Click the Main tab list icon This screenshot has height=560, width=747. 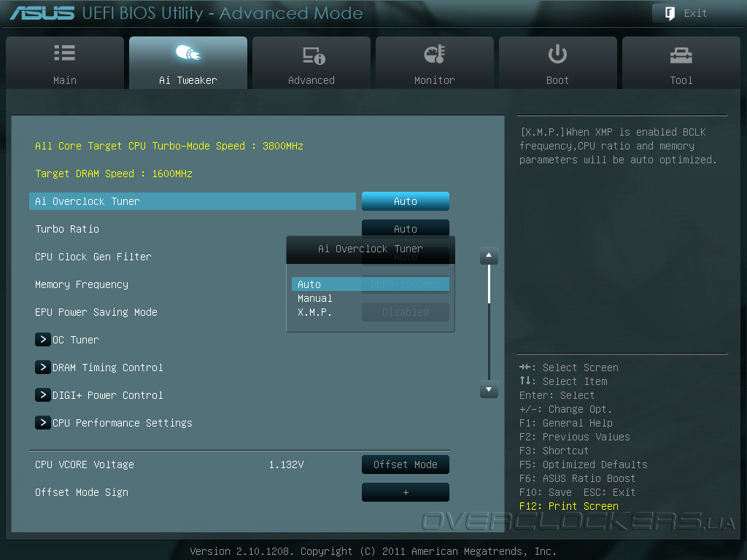point(65,52)
